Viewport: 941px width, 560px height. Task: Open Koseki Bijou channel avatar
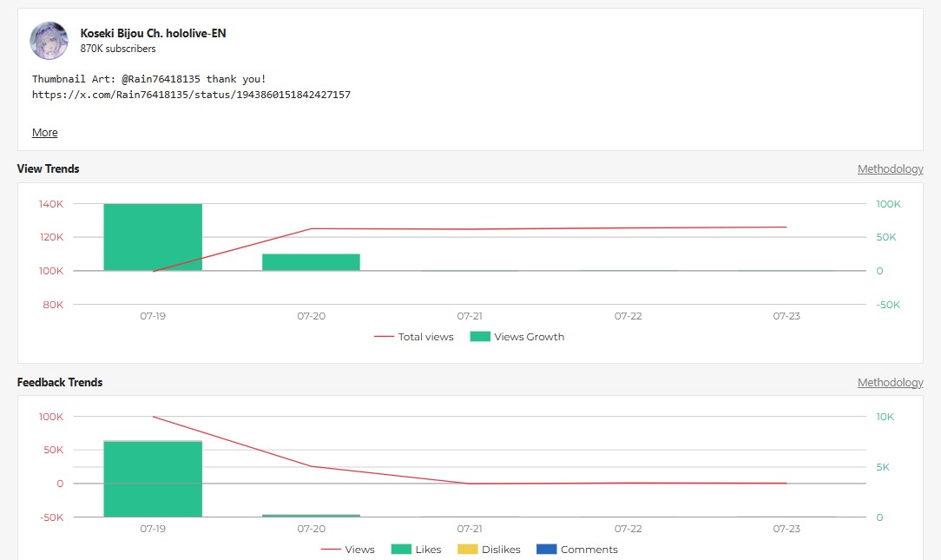(x=49, y=41)
